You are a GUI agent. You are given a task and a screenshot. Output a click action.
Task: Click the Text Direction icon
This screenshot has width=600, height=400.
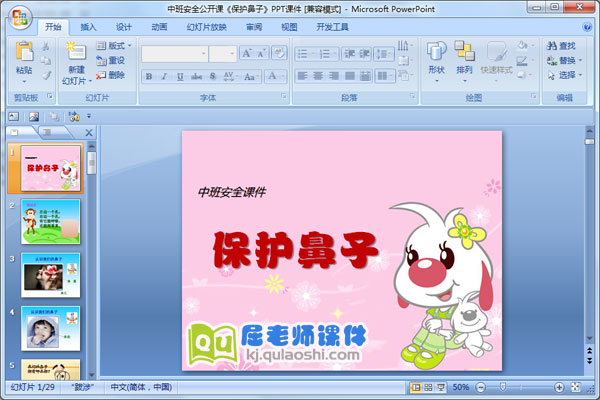405,46
